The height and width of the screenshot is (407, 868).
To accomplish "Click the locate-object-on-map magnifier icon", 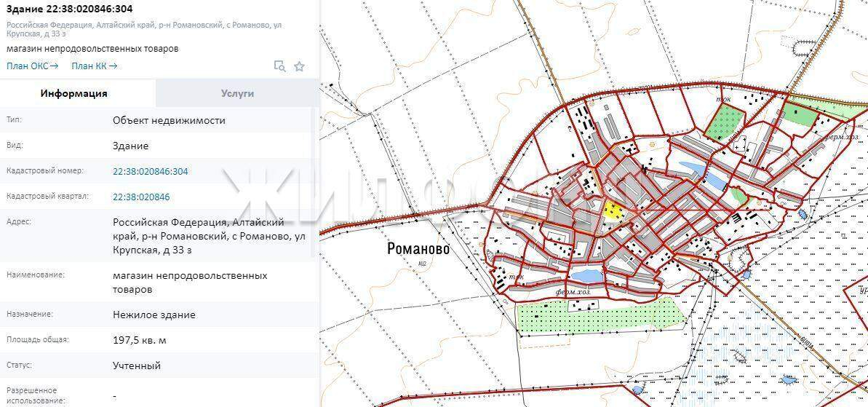I will coord(279,66).
